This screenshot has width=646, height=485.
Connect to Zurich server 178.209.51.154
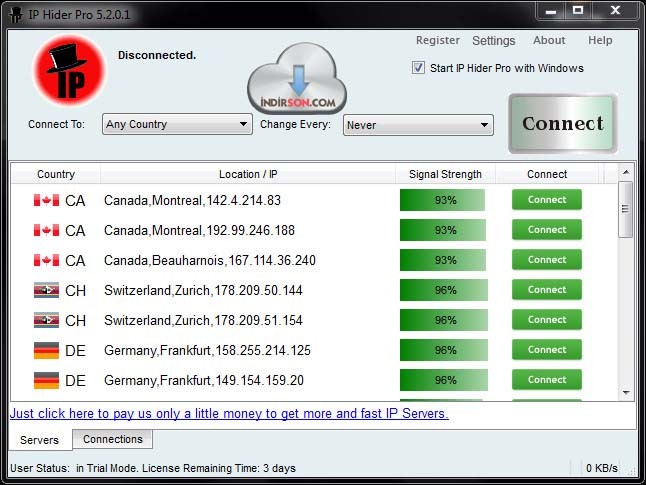click(547, 319)
